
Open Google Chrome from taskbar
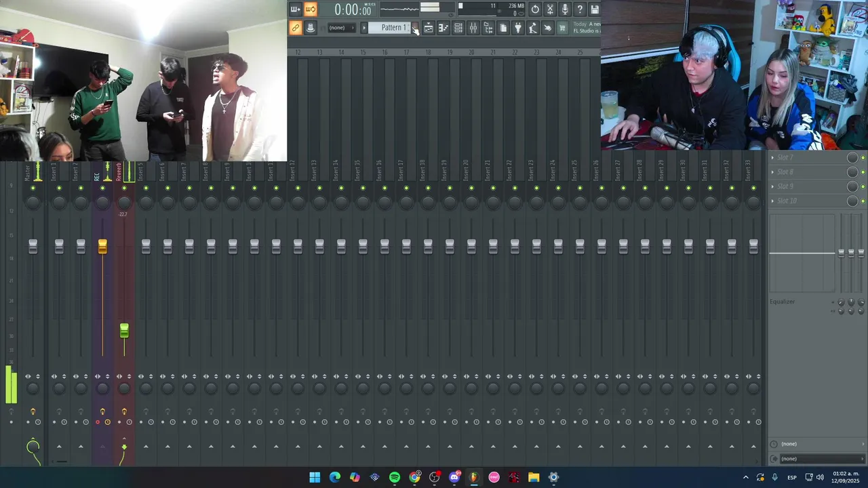(x=414, y=477)
